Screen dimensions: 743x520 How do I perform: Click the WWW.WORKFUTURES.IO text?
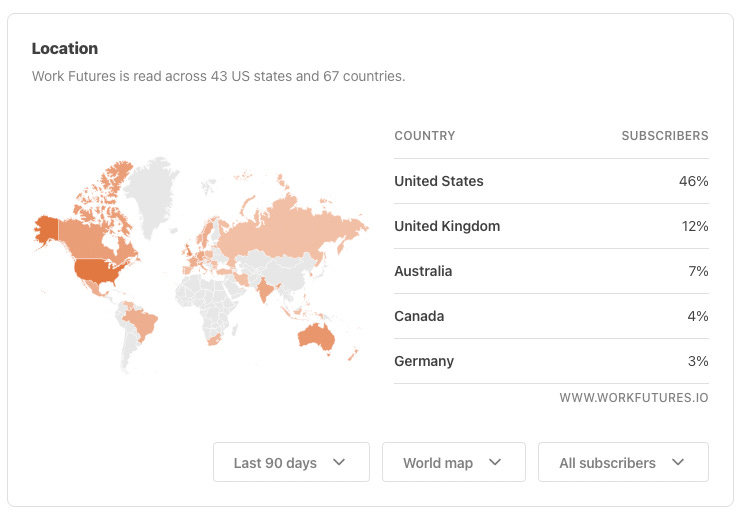(634, 397)
